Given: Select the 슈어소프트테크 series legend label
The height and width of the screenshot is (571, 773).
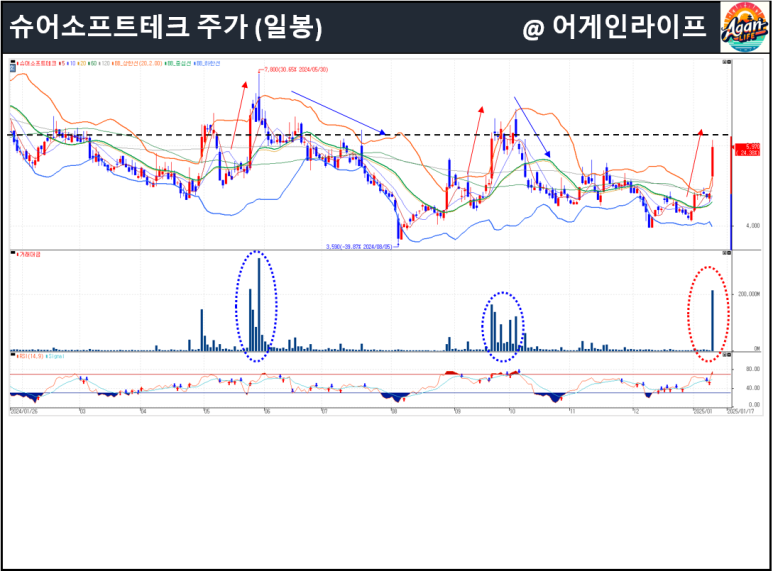Looking at the screenshot, I should 36,64.
